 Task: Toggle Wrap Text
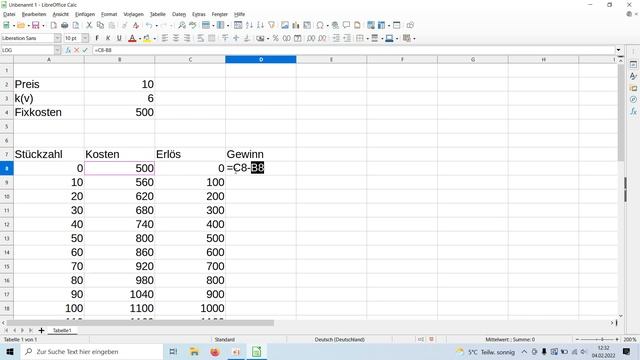pos(200,38)
